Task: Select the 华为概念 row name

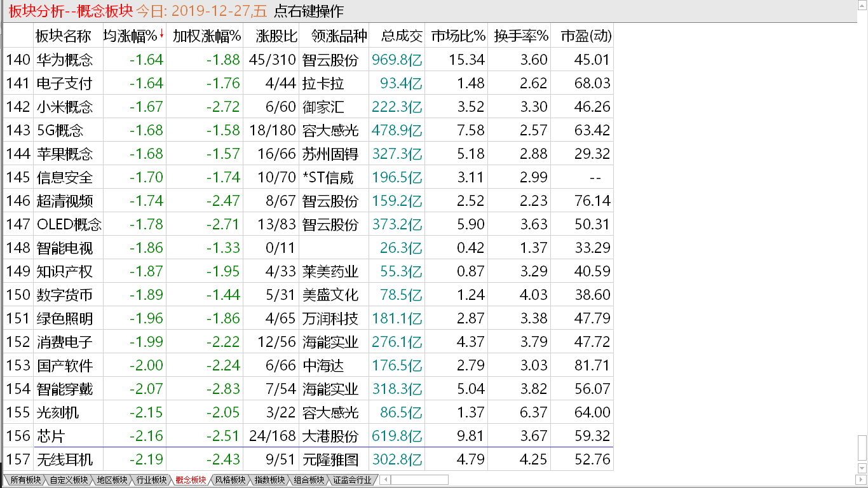Action: pos(64,60)
